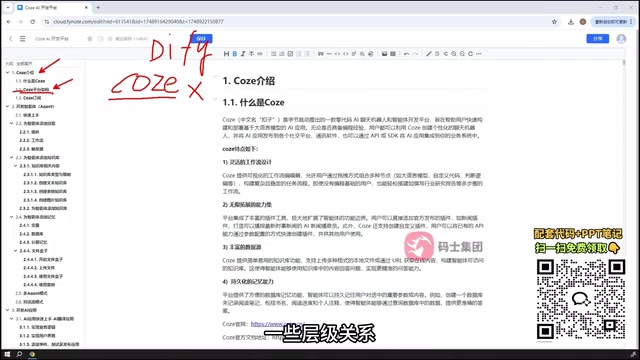This screenshot has width=640, height=360.
Task: Open Windows taskbar search
Action: [19, 354]
